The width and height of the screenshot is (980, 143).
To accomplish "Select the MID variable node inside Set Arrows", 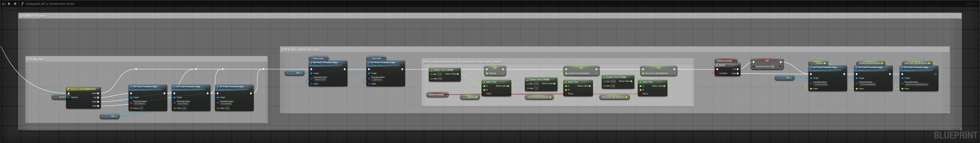I will pos(110,116).
